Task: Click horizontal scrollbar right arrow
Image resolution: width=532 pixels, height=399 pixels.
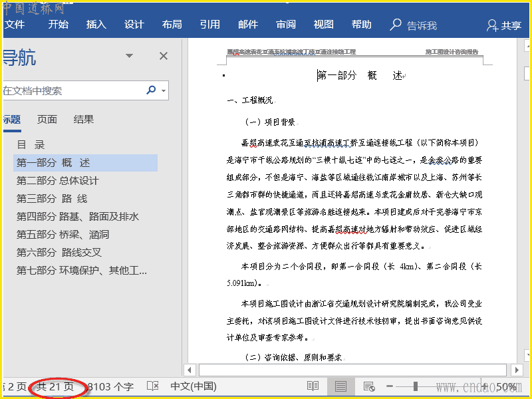Action: (x=517, y=370)
